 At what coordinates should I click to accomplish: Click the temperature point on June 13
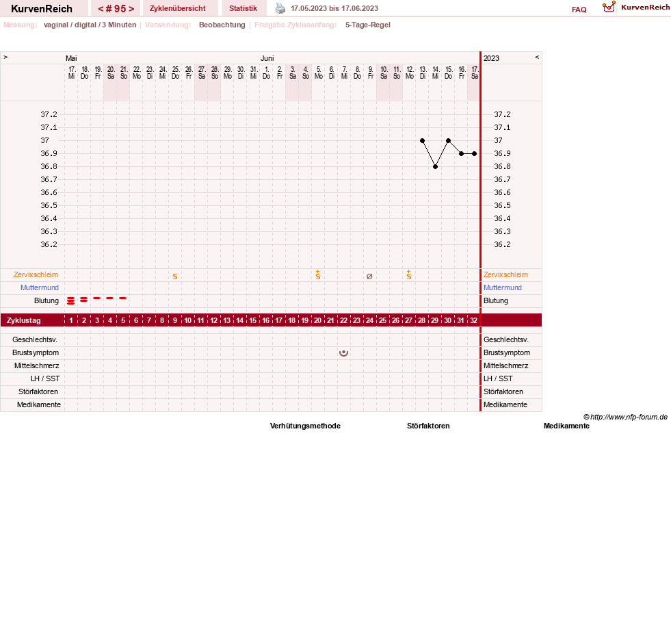[423, 140]
